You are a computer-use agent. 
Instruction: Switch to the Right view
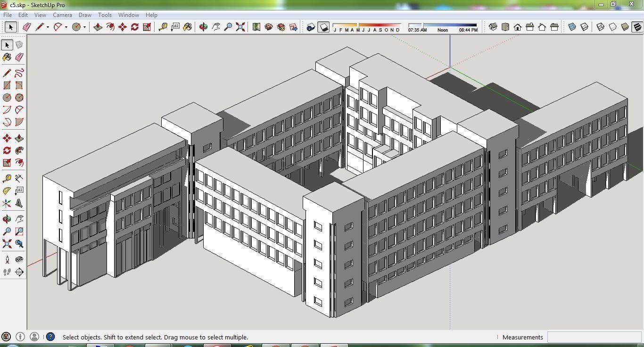pyautogui.click(x=530, y=27)
